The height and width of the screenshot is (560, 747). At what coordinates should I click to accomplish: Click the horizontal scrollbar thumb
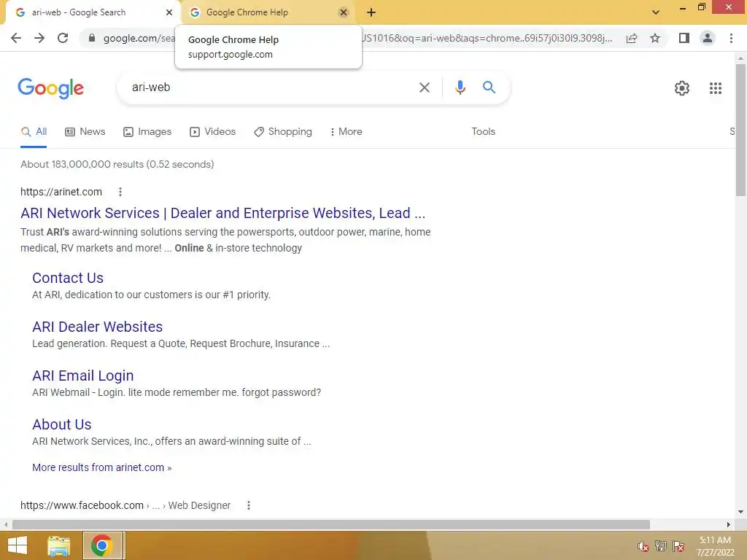[331, 524]
